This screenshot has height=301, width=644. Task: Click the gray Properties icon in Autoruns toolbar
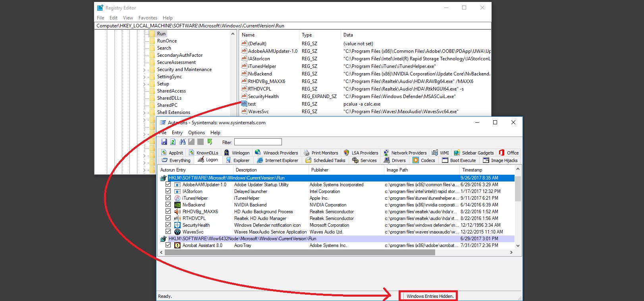[x=191, y=142]
